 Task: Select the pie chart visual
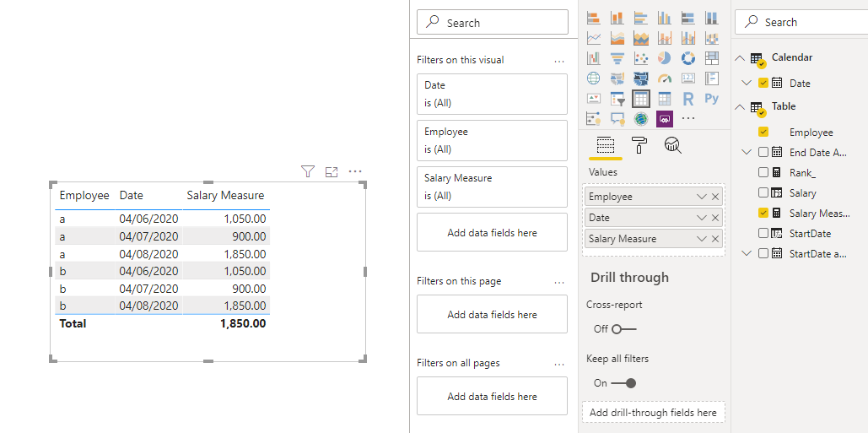click(x=665, y=57)
